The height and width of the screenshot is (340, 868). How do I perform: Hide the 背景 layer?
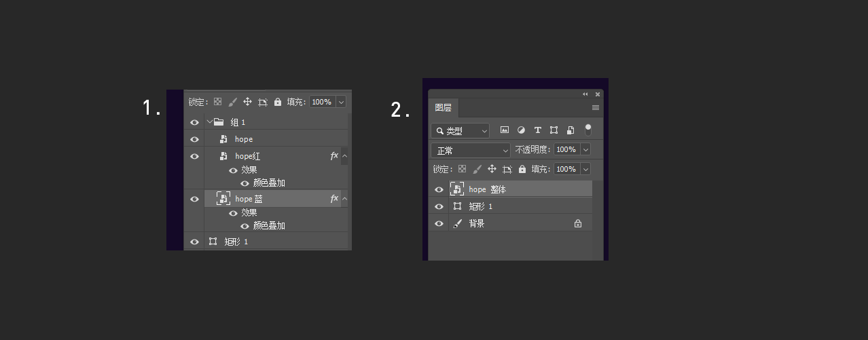click(x=439, y=223)
